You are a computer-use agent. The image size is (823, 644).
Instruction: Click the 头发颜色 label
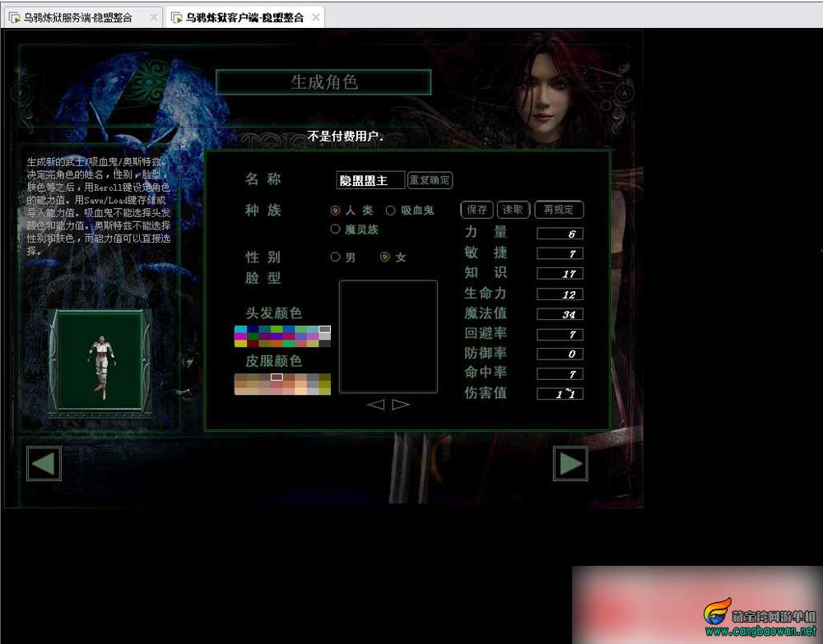[x=273, y=313]
